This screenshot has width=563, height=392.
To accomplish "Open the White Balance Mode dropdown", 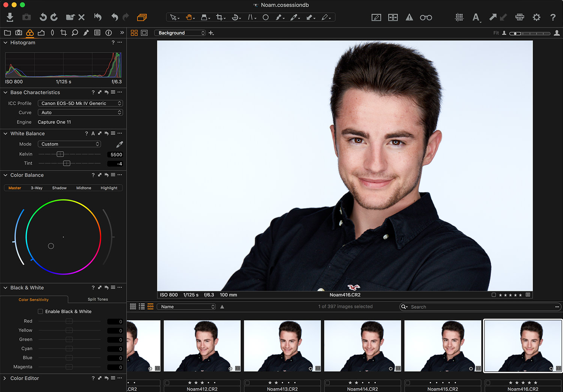I will pyautogui.click(x=69, y=144).
